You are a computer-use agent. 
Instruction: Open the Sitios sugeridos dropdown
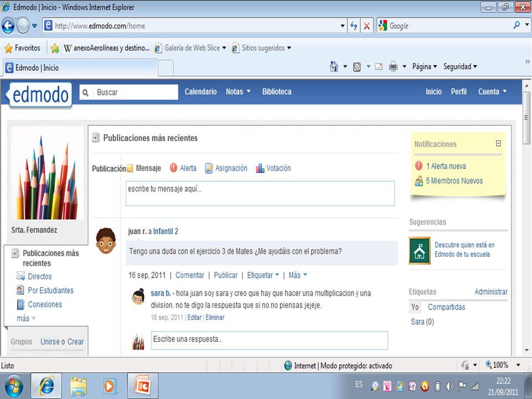[289, 48]
